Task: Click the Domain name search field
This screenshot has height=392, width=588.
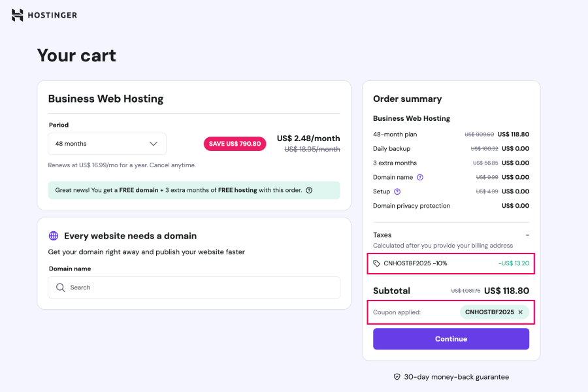Action: tap(194, 287)
